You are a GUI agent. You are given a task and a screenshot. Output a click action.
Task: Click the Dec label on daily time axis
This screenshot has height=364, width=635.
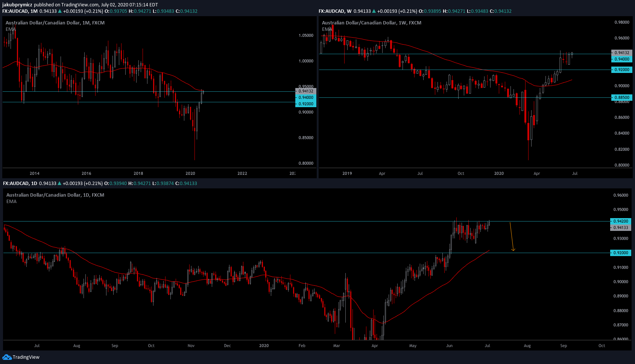228,346
